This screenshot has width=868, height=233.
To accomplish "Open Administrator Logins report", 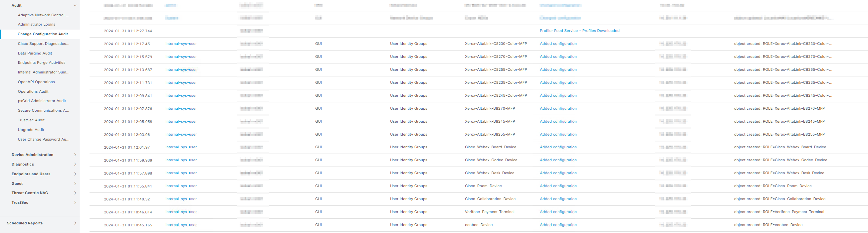I will (36, 25).
